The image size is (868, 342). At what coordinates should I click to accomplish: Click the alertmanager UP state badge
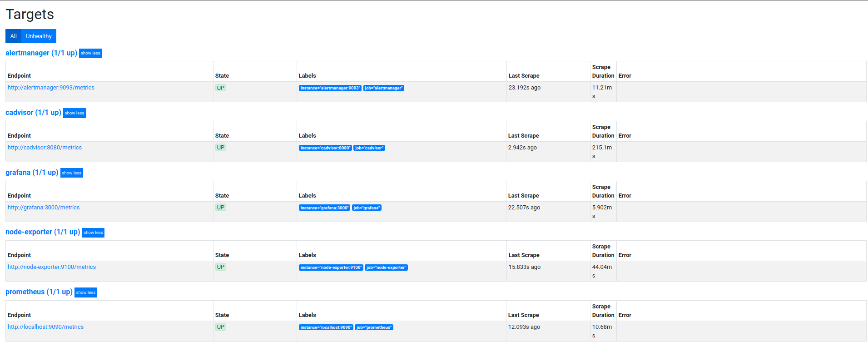pos(221,88)
